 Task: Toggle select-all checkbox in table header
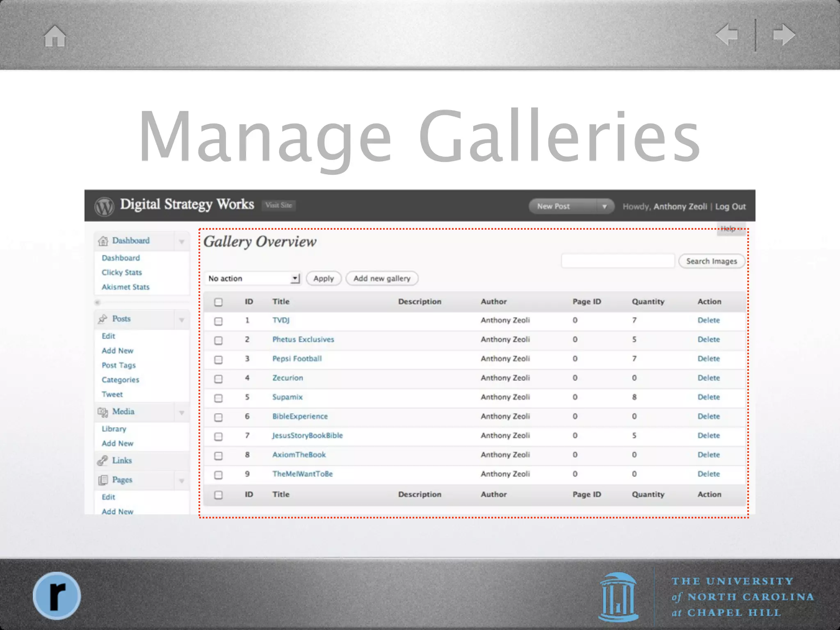tap(218, 302)
